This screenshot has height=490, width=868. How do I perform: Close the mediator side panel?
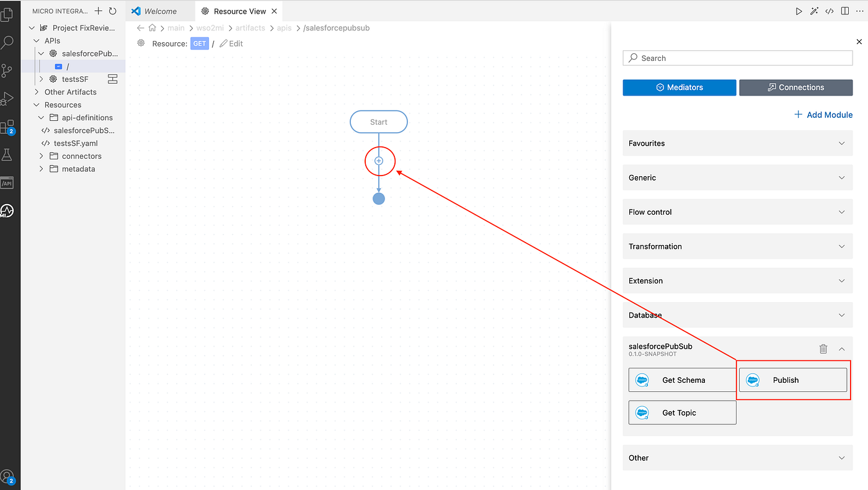(x=859, y=42)
